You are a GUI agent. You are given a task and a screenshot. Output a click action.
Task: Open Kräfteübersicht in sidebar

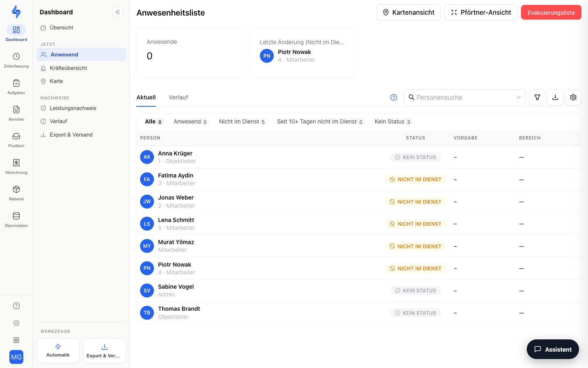pyautogui.click(x=81, y=68)
